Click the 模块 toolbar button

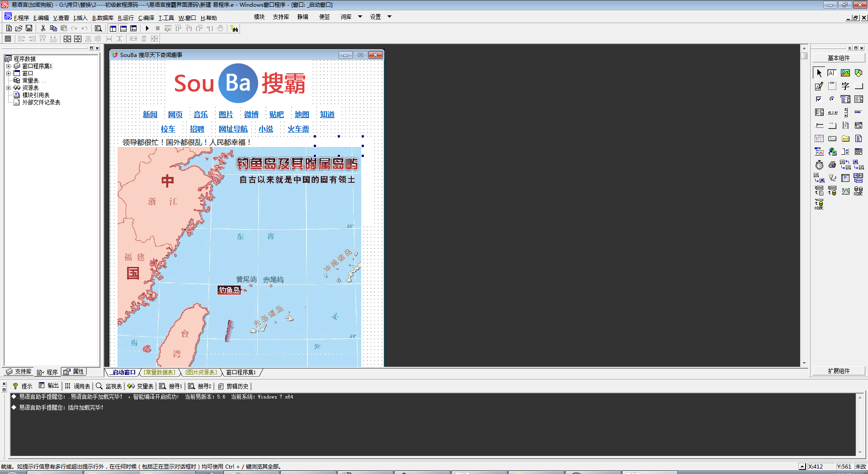click(x=259, y=17)
